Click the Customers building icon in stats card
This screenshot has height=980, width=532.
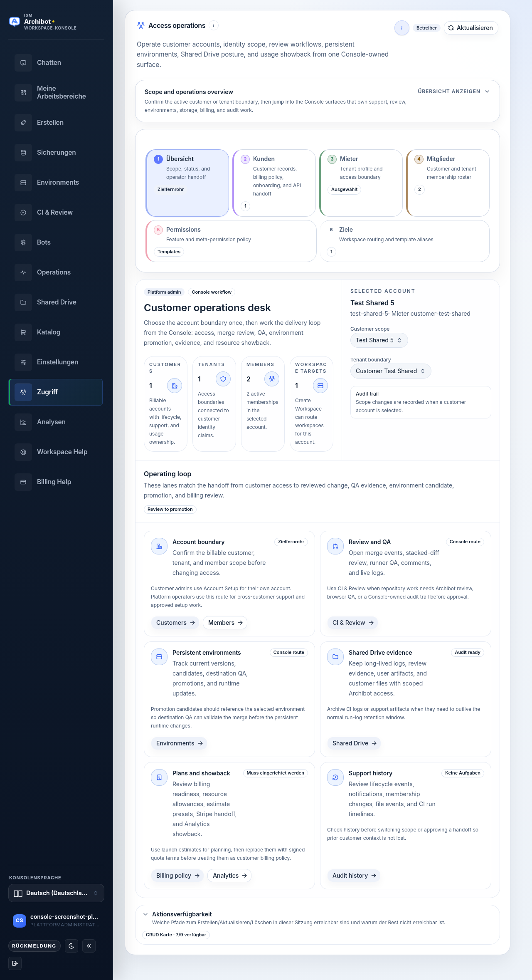click(175, 386)
